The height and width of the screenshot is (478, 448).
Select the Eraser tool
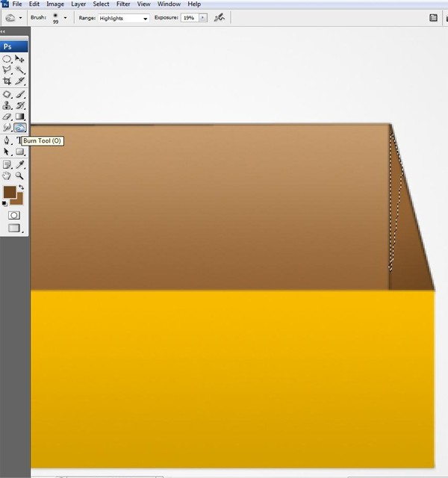[x=7, y=117]
